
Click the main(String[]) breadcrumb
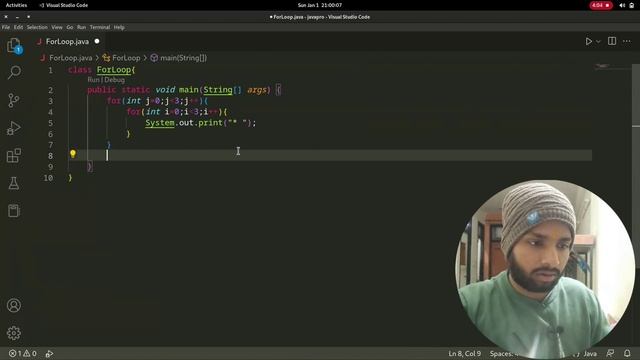pyautogui.click(x=183, y=58)
